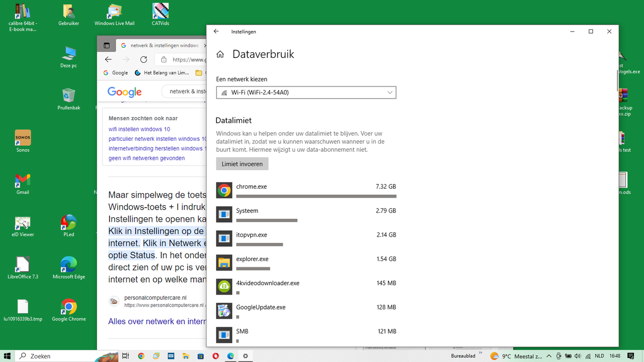Open the Windows Start menu
Image resolution: width=644 pixels, height=362 pixels.
[8, 356]
